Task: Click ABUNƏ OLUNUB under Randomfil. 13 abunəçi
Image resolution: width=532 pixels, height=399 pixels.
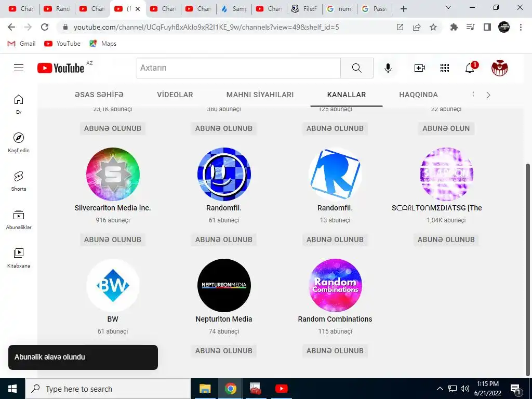Action: [335, 240]
